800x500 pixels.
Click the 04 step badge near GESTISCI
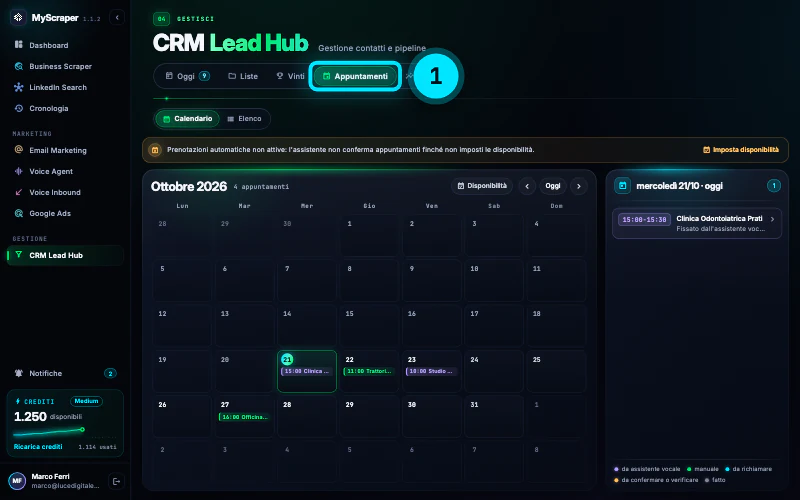[x=161, y=19]
